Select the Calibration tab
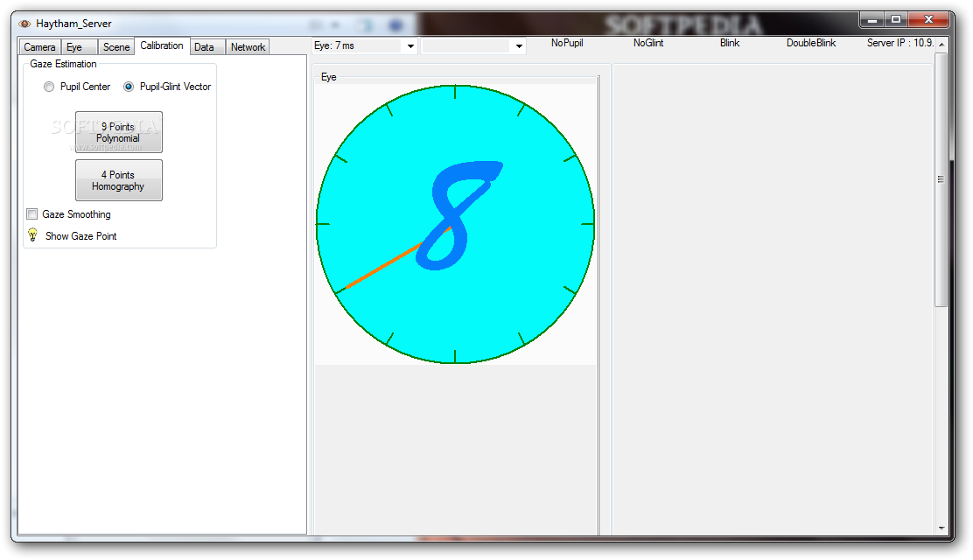The image size is (973, 560). tap(162, 46)
